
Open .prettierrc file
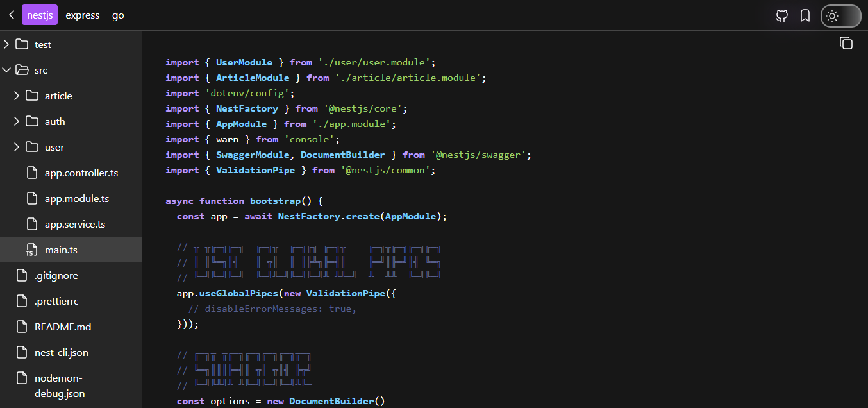click(56, 301)
